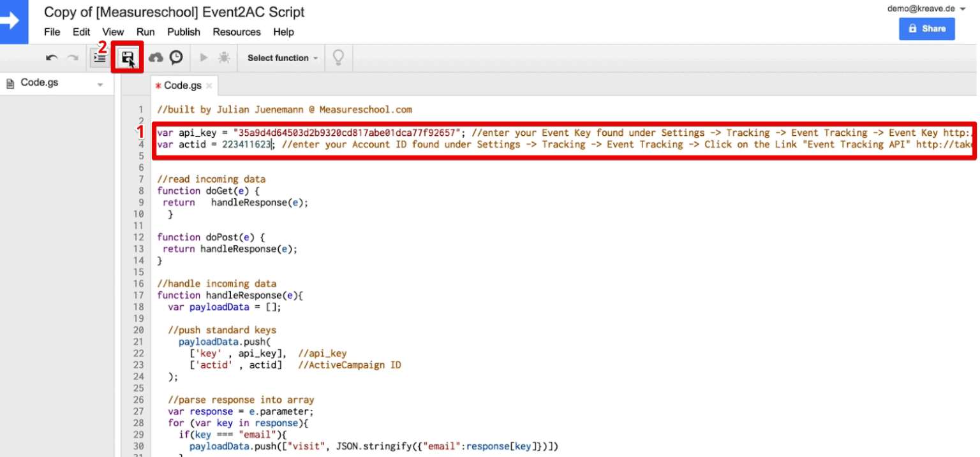Click the undo arrow icon

(51, 57)
